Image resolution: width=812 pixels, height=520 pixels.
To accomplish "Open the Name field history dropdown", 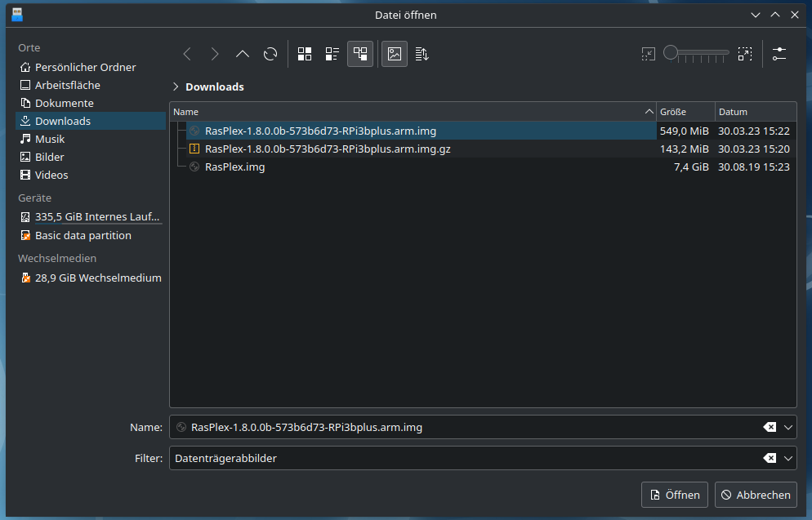I will (788, 428).
